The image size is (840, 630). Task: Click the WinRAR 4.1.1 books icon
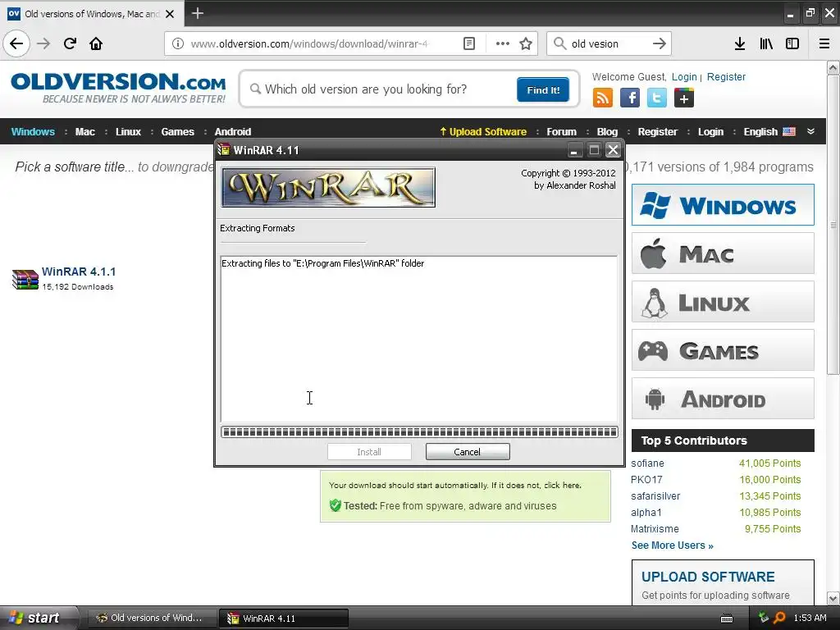pyautogui.click(x=25, y=279)
